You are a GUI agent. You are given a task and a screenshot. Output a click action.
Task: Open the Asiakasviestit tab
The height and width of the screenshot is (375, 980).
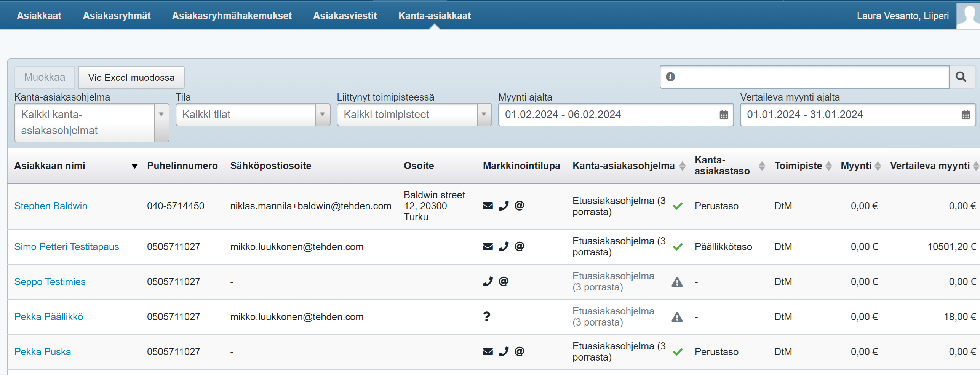345,16
